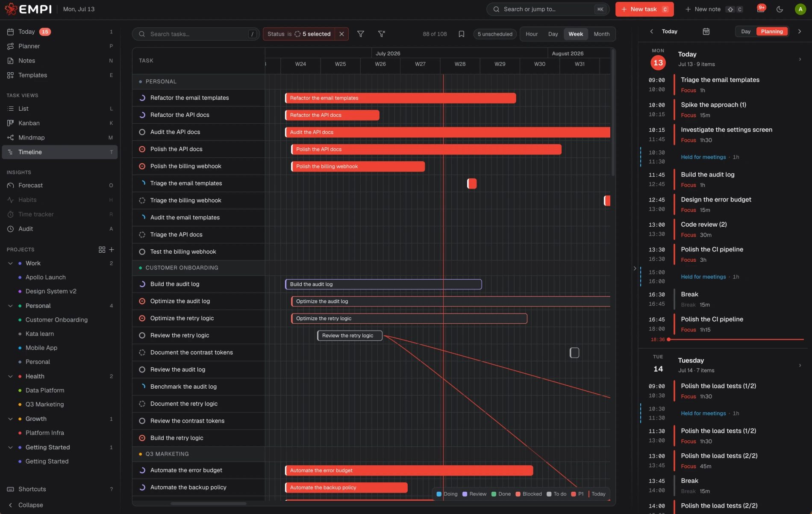The image size is (812, 514).
Task: Toggle status of Test the billing webhook
Action: (x=142, y=252)
